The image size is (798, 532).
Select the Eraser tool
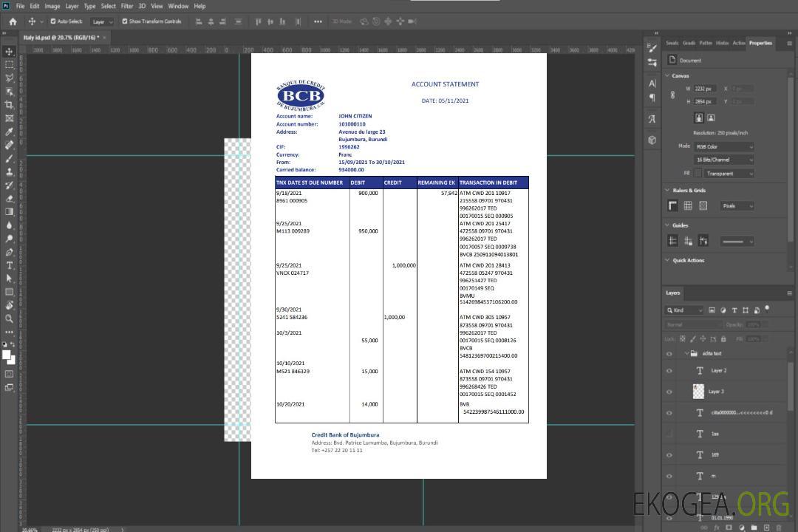pos(9,199)
